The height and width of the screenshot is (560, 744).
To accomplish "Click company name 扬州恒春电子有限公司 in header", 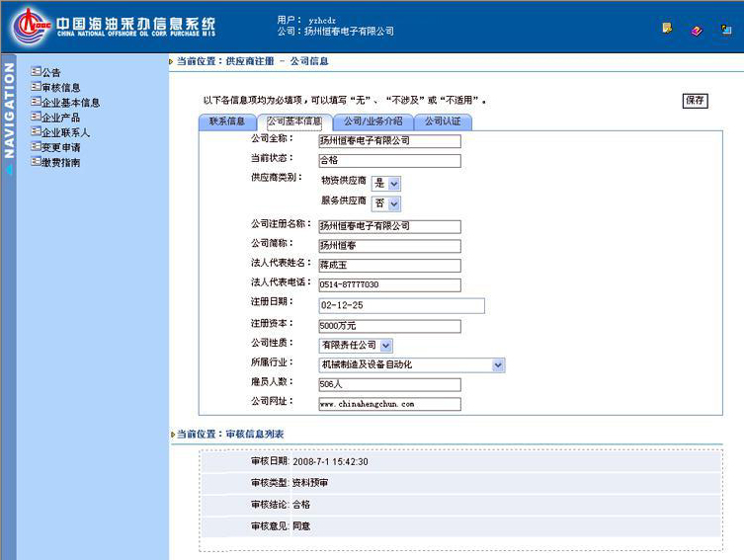I will pos(349,32).
